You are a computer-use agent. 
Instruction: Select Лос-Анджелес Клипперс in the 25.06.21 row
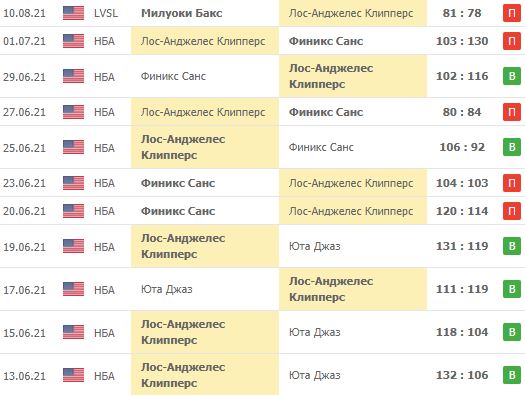(183, 147)
